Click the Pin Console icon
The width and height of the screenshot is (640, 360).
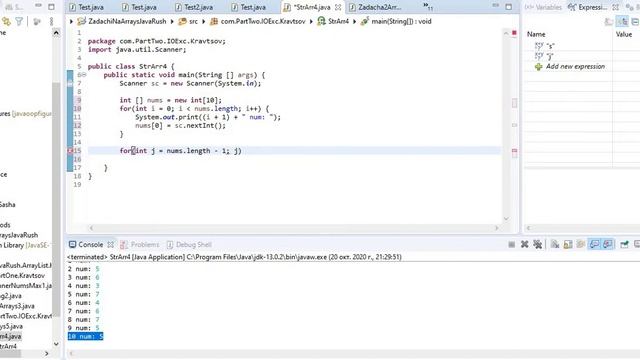tap(624, 244)
